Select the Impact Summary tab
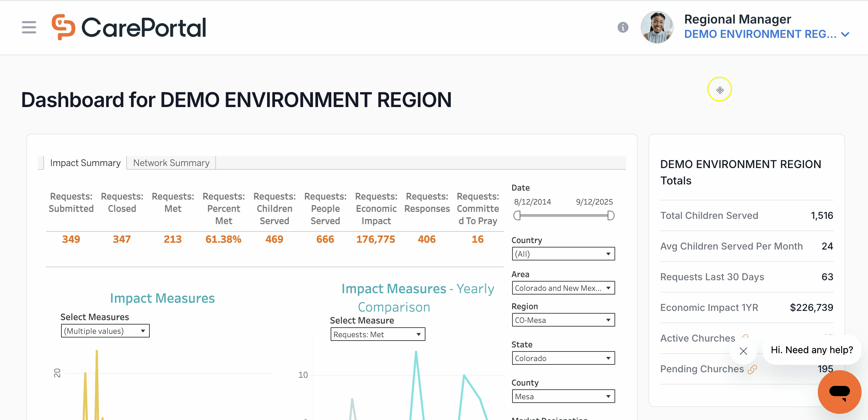The width and height of the screenshot is (868, 420). (x=85, y=163)
